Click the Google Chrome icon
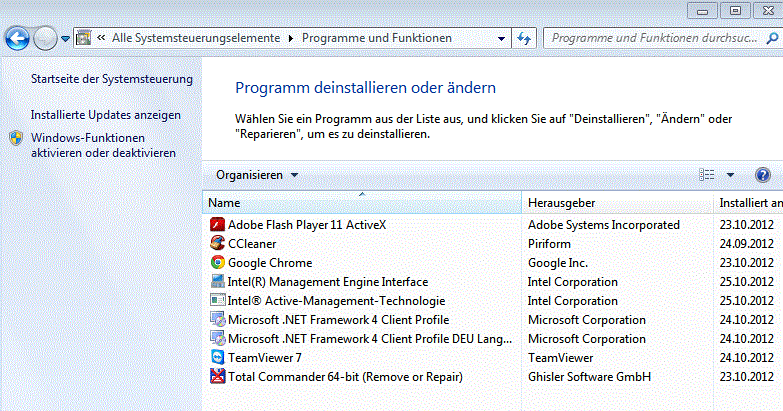This screenshot has width=783, height=411. point(217,262)
